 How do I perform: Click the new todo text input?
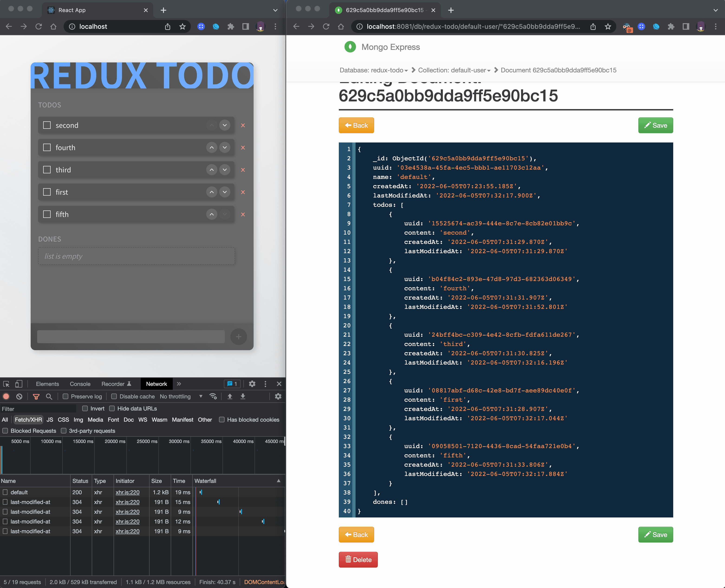(x=131, y=337)
